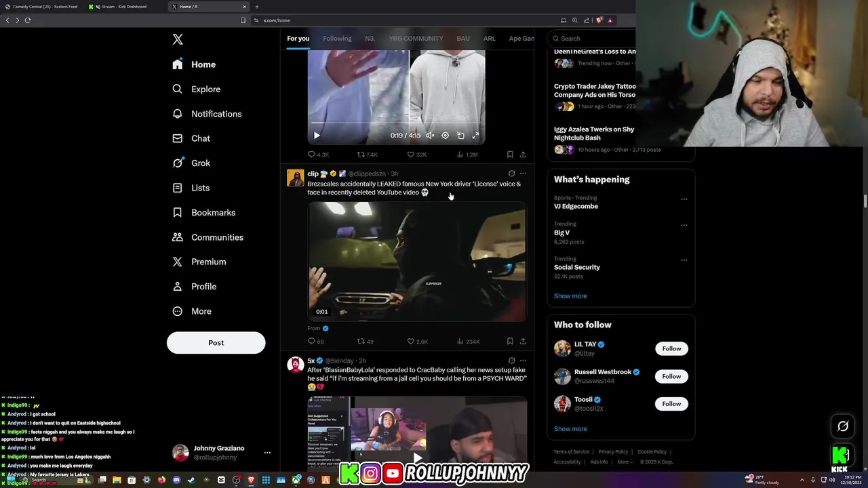Enter fullscreen on the top video
Screen dimensions: 868x488
(475, 136)
